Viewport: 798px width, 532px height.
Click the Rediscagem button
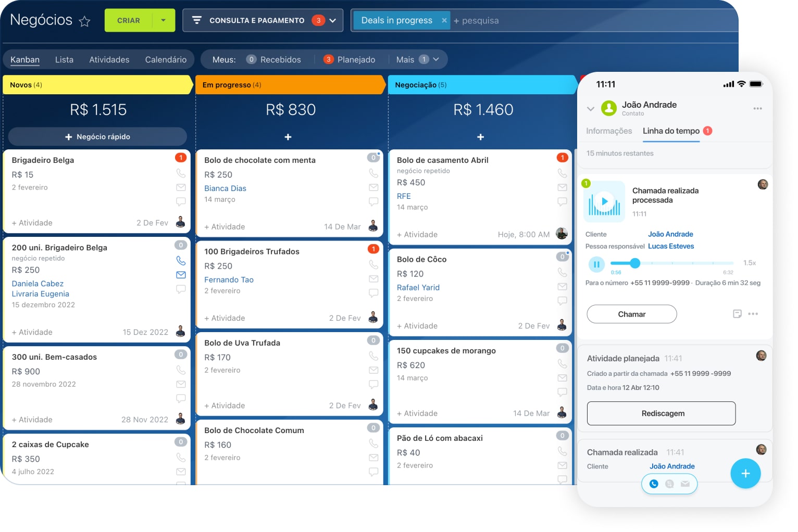coord(661,413)
